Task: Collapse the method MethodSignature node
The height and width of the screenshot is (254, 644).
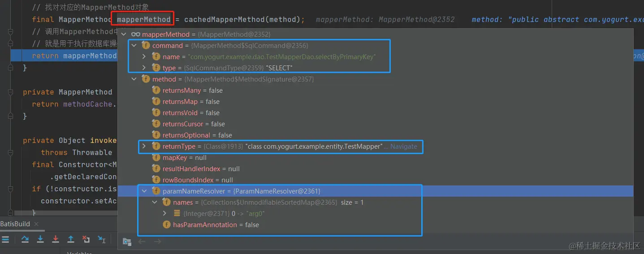Action: 134,79
